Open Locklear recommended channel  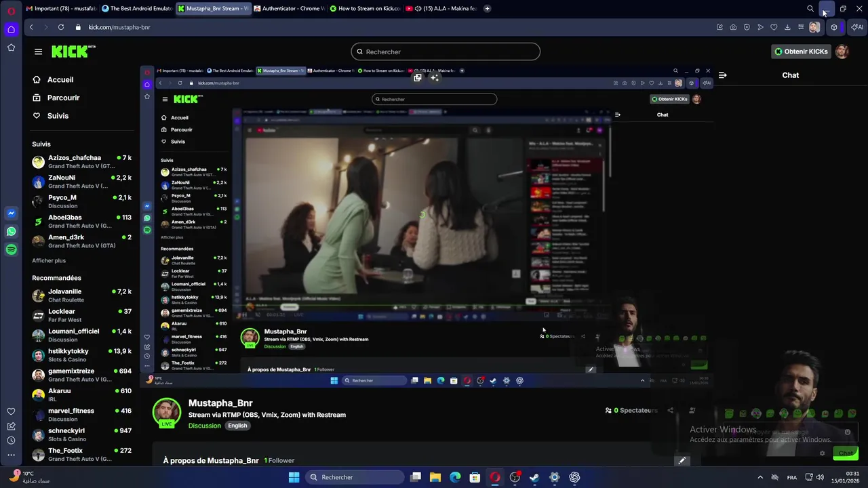pyautogui.click(x=81, y=315)
